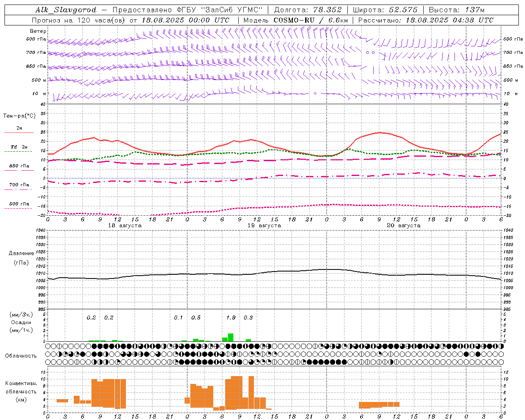Click the longitude value Долгота: 78.352
Screen dimensions: 525x420
(x=308, y=10)
